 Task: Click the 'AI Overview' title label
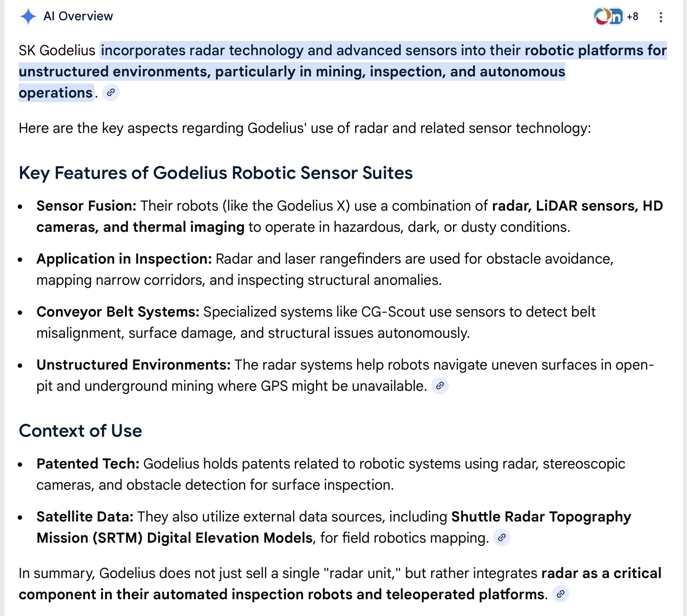point(78,16)
